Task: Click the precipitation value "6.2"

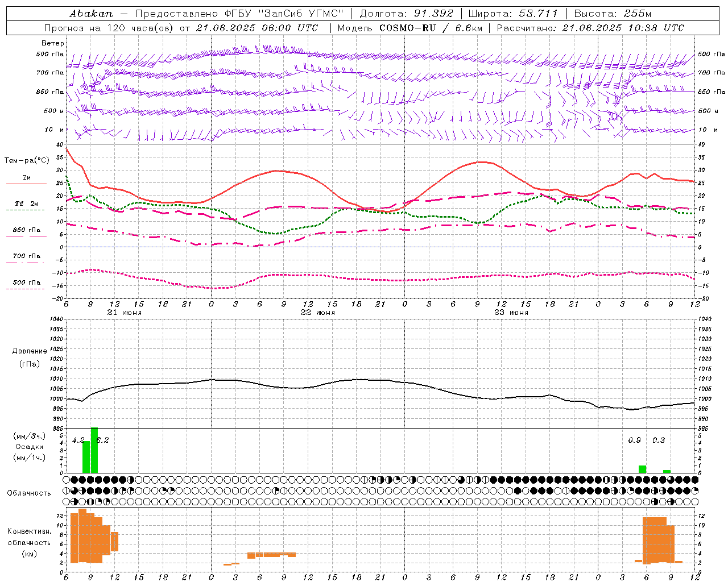Action: [102, 440]
